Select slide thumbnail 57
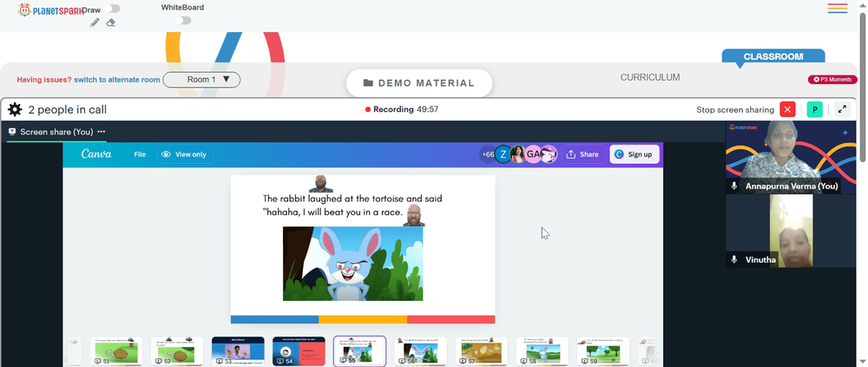 pos(482,351)
